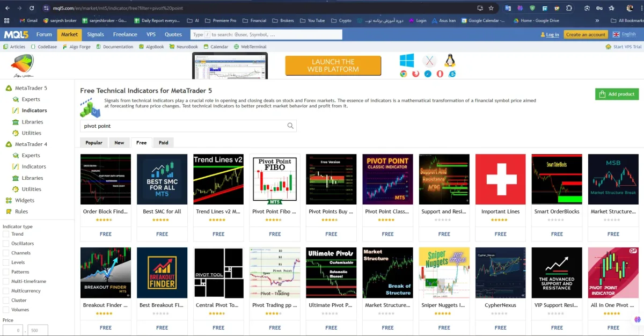
Task: Click the Add product button
Action: pos(617,94)
